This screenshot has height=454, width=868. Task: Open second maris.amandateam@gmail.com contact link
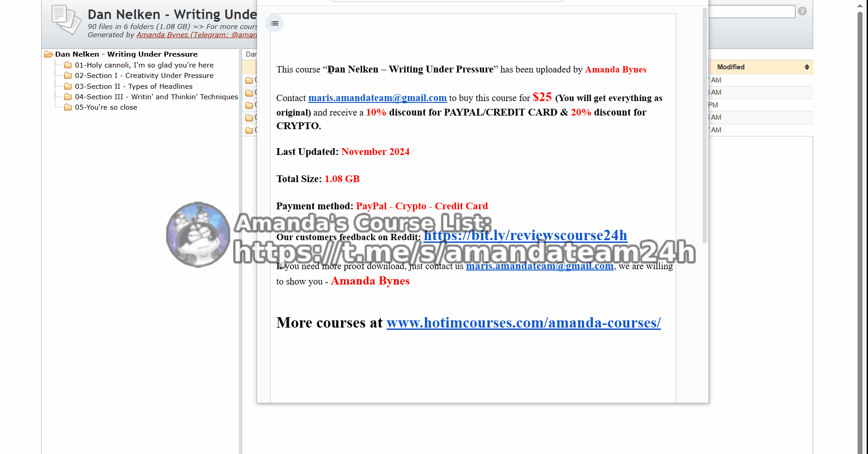click(540, 266)
